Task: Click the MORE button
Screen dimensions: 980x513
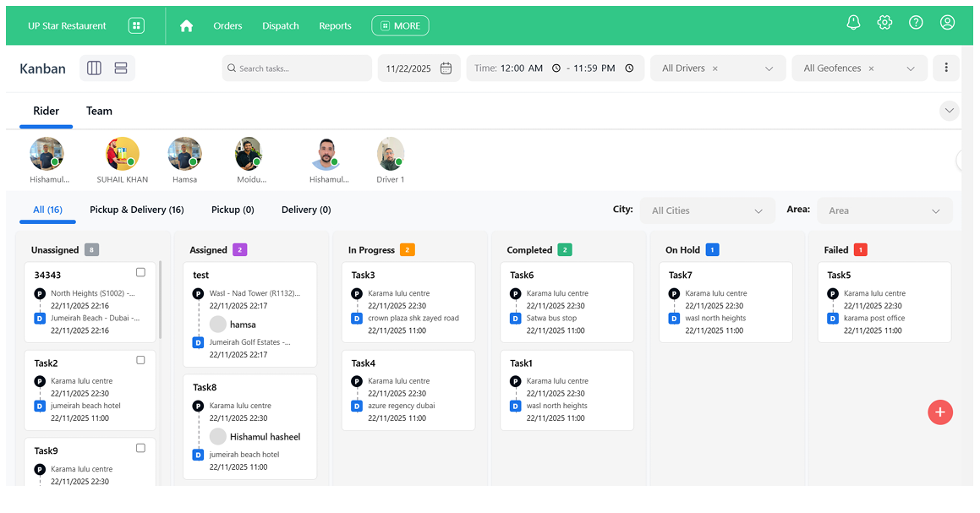Action: tap(400, 25)
